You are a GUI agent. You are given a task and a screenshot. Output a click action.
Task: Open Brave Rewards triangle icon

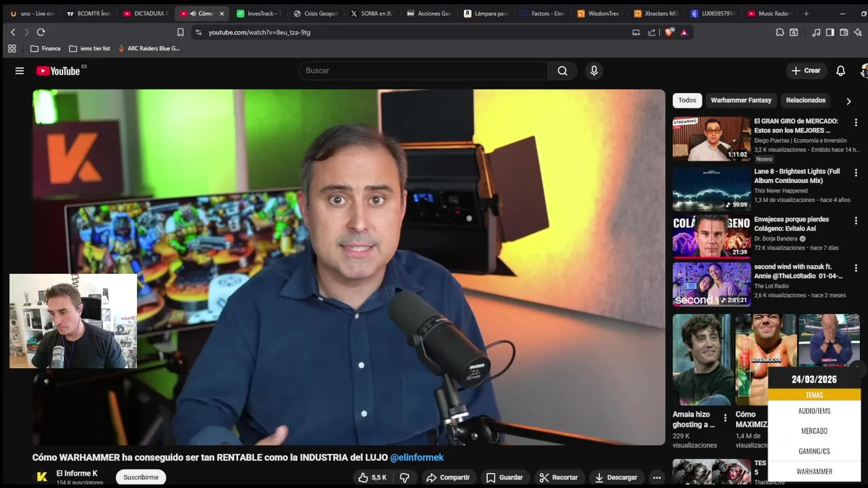pos(684,32)
